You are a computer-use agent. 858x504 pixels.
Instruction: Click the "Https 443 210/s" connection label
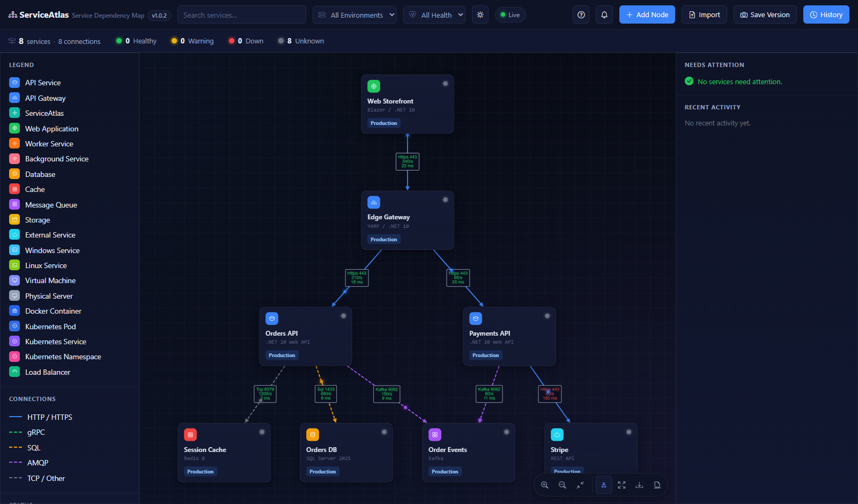pos(357,278)
